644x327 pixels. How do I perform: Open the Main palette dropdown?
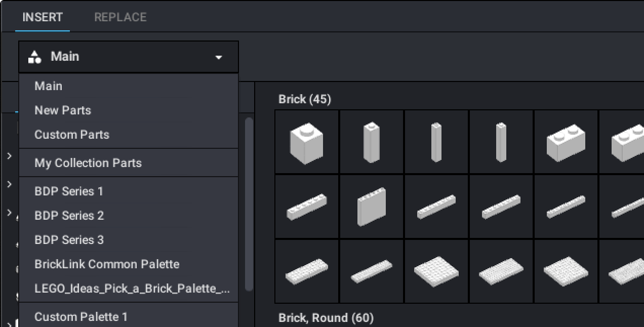pyautogui.click(x=218, y=56)
